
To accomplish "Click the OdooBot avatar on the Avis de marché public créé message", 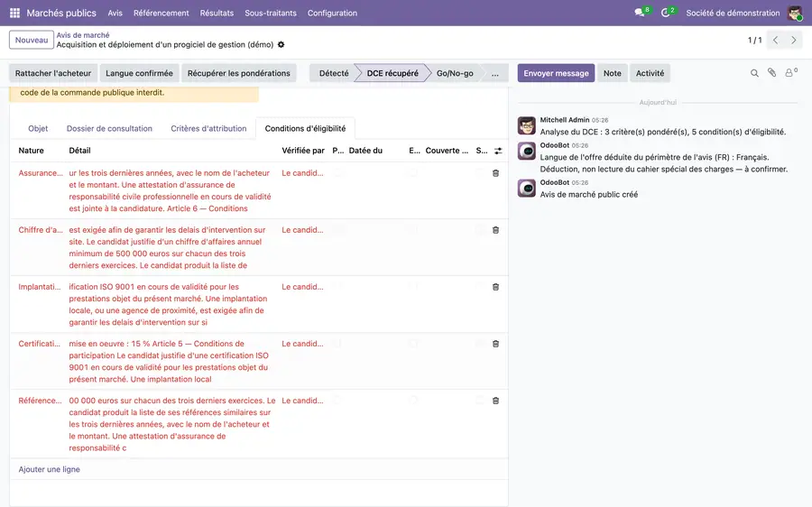I will click(x=527, y=189).
